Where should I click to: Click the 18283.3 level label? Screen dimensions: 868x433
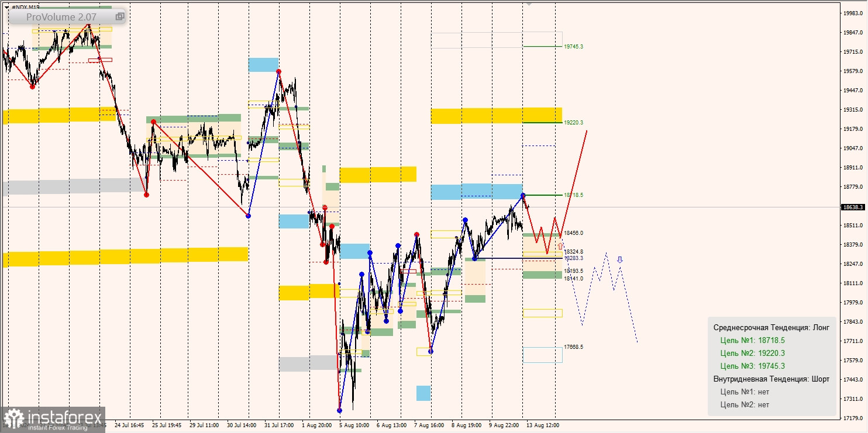tap(573, 258)
